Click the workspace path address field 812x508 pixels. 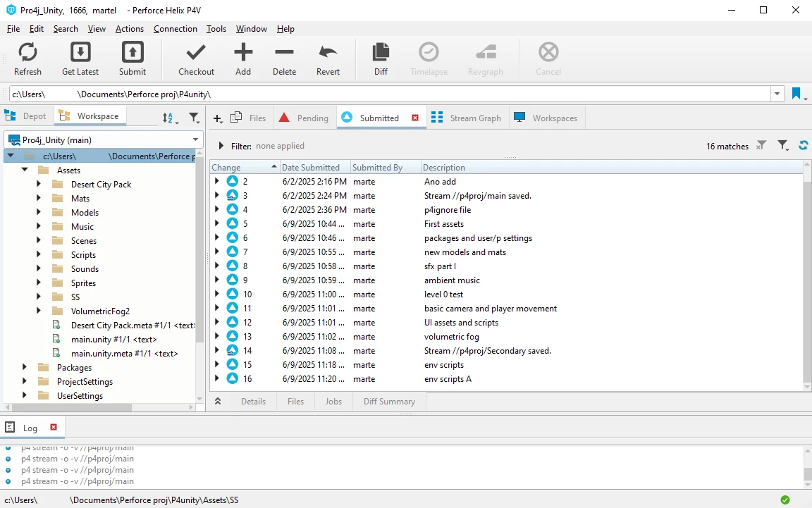tap(389, 94)
